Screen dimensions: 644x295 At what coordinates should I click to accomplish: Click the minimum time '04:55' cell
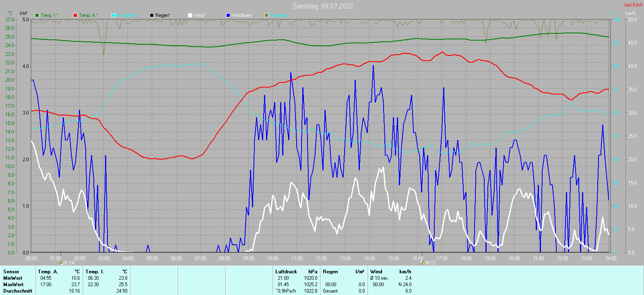pyautogui.click(x=46, y=278)
